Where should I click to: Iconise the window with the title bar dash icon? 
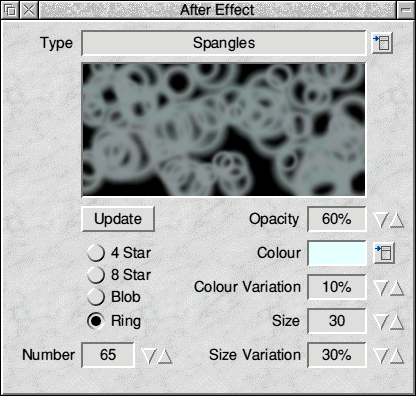pyautogui.click(x=406, y=10)
